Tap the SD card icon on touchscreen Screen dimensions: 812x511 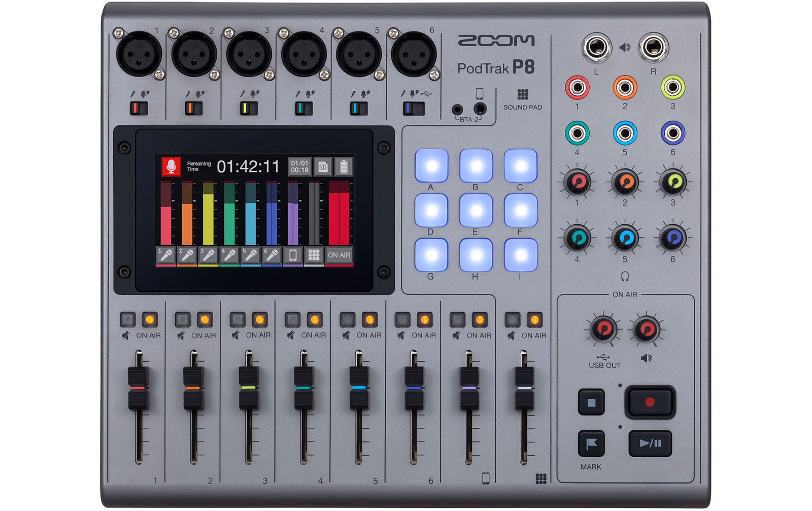(x=323, y=166)
